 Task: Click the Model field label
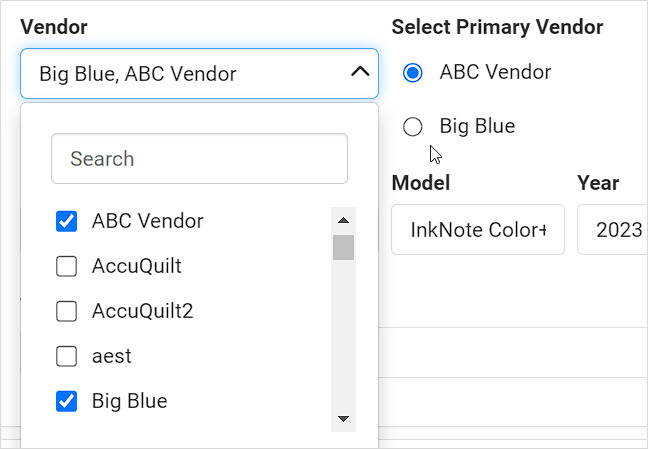tap(421, 183)
